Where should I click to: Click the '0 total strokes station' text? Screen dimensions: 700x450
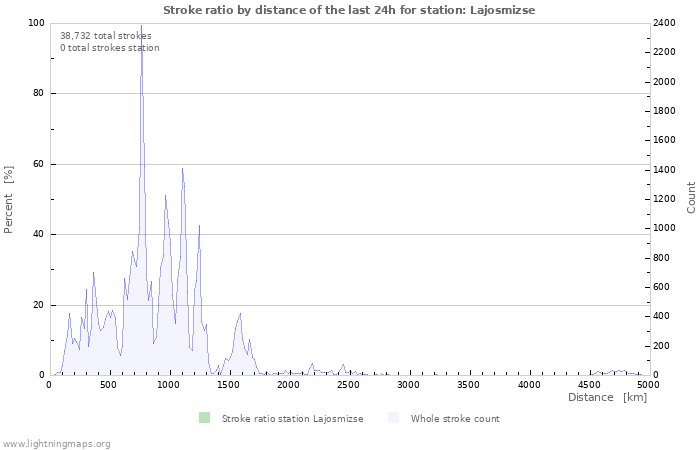point(110,48)
